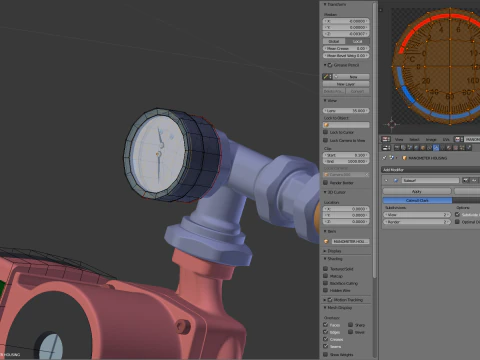The image size is (480, 360).
Task: Select Catmull-Clark subdivision type
Action: pos(417,200)
